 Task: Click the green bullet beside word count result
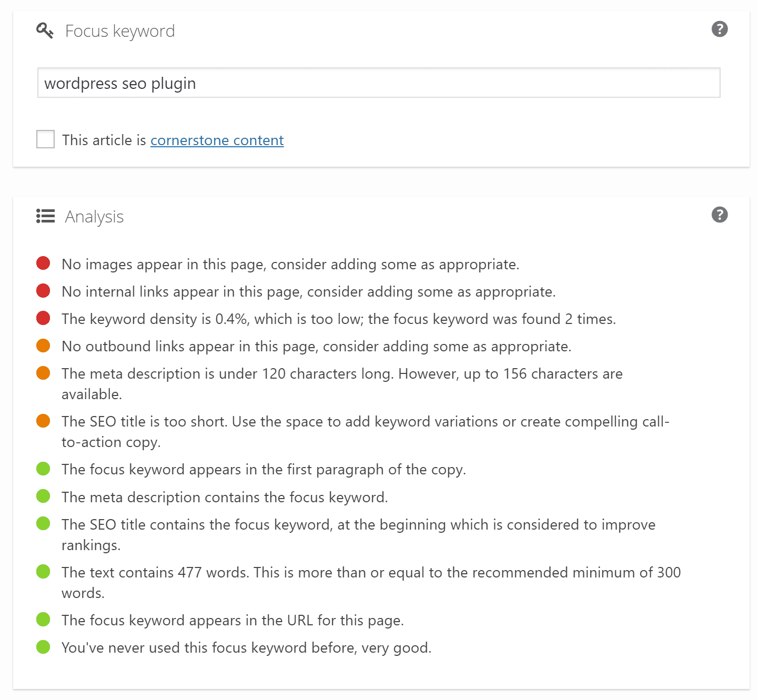pos(43,571)
